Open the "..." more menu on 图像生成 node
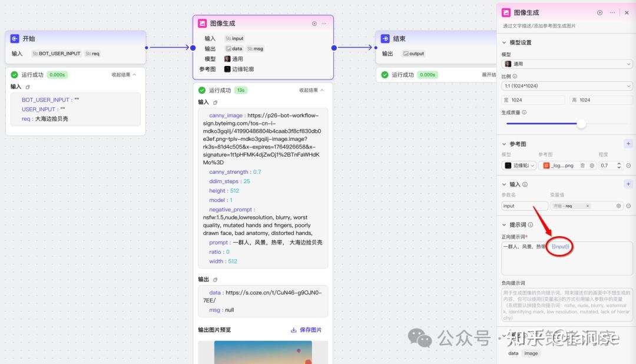 (323, 24)
